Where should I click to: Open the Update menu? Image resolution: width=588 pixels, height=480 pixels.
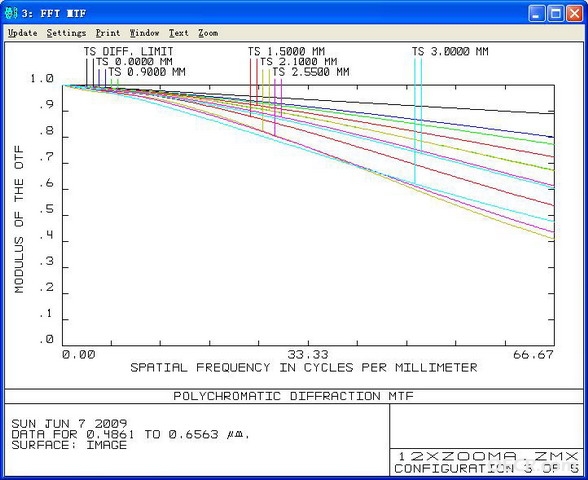coord(22,33)
